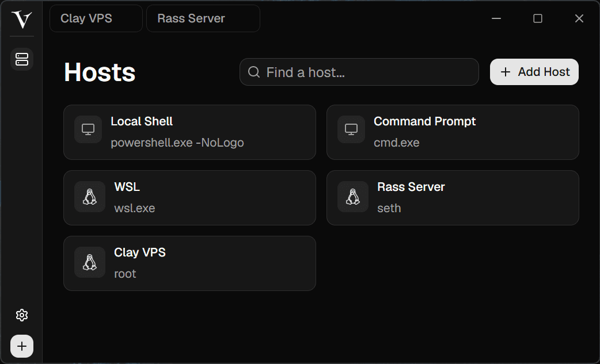Screen dimensions: 600x364
Task: Switch to the Rass Server tab
Action: click(x=203, y=18)
